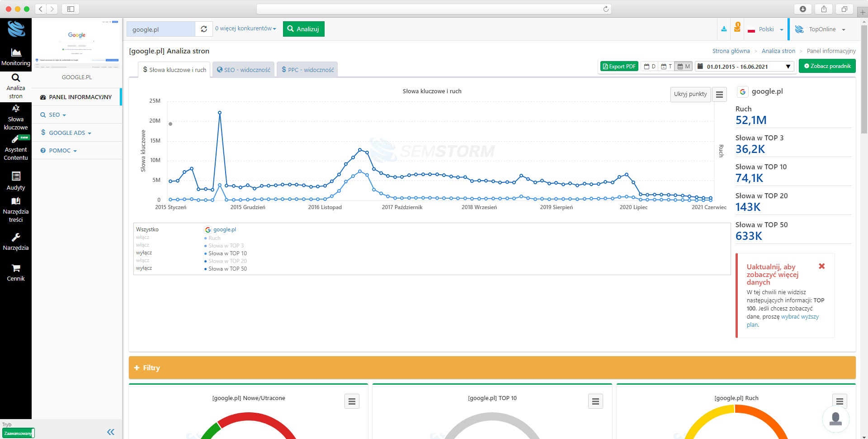Open Asystent Contentu tool
The width and height of the screenshot is (868, 439).
tap(16, 148)
